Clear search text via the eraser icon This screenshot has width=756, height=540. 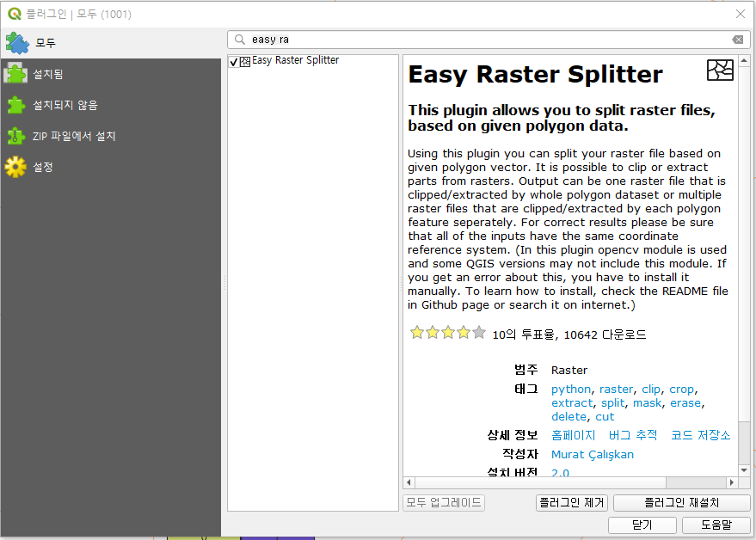tap(737, 39)
